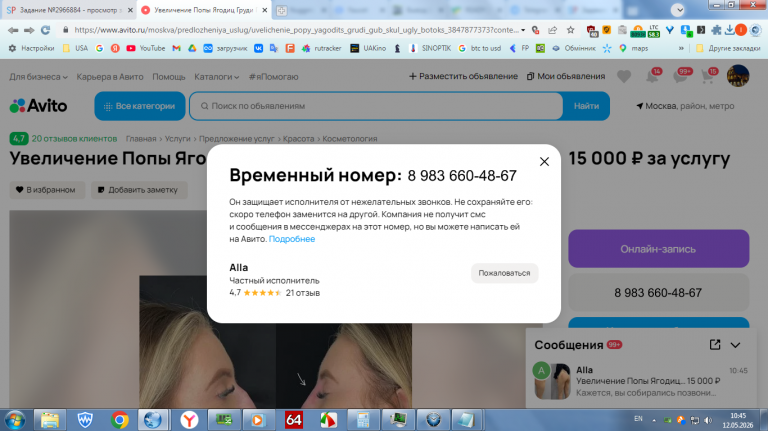Reload the page

point(46,30)
